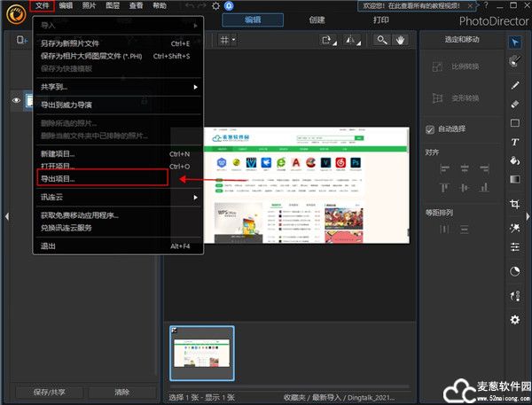Click the Hand pan tool

[x=401, y=40]
